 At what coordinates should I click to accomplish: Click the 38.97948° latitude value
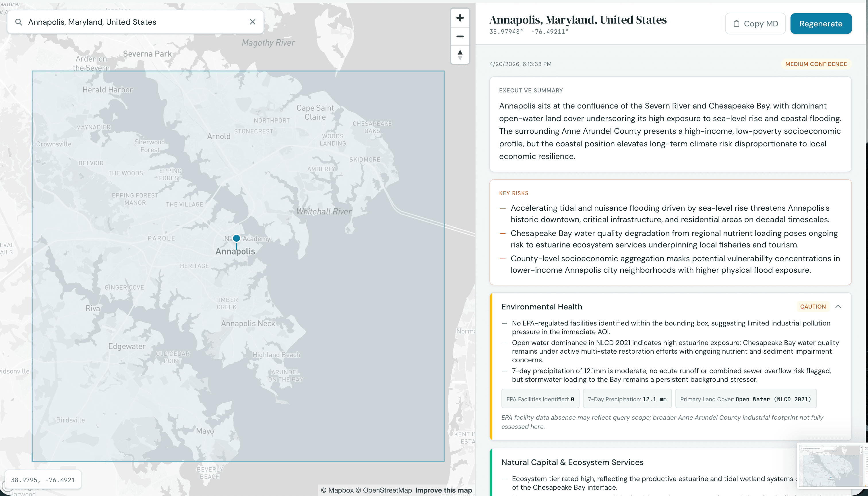[x=506, y=32]
